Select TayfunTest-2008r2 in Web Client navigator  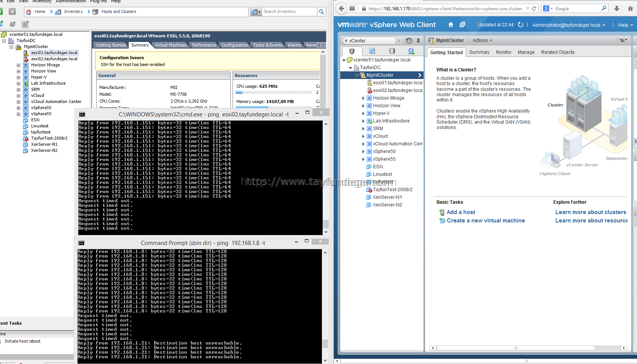pyautogui.click(x=393, y=190)
